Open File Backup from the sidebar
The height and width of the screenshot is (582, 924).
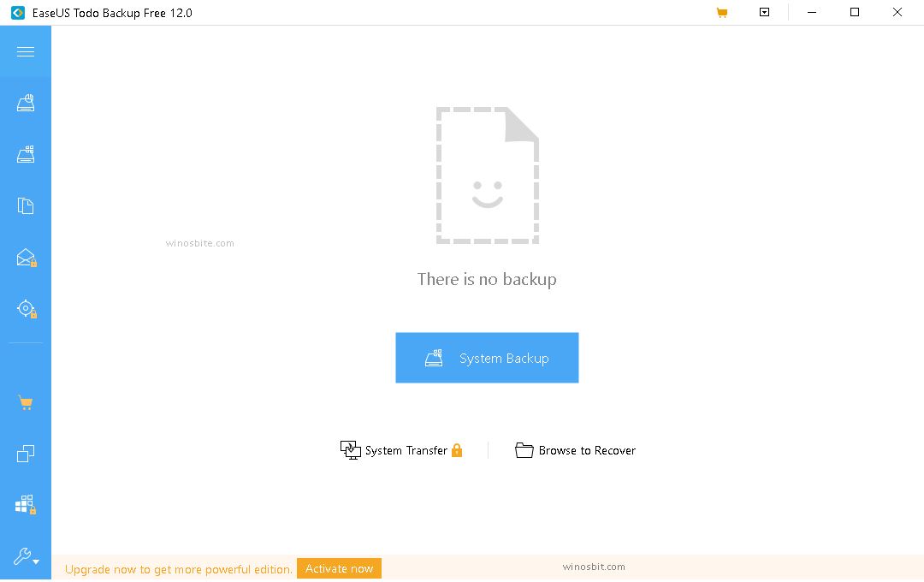(x=26, y=205)
